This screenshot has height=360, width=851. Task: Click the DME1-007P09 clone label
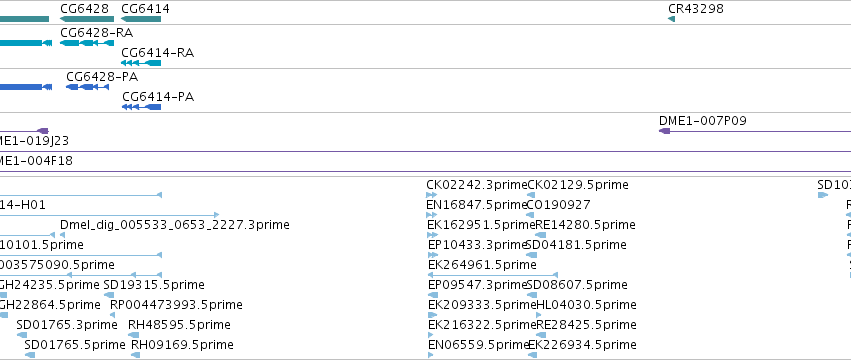(703, 121)
